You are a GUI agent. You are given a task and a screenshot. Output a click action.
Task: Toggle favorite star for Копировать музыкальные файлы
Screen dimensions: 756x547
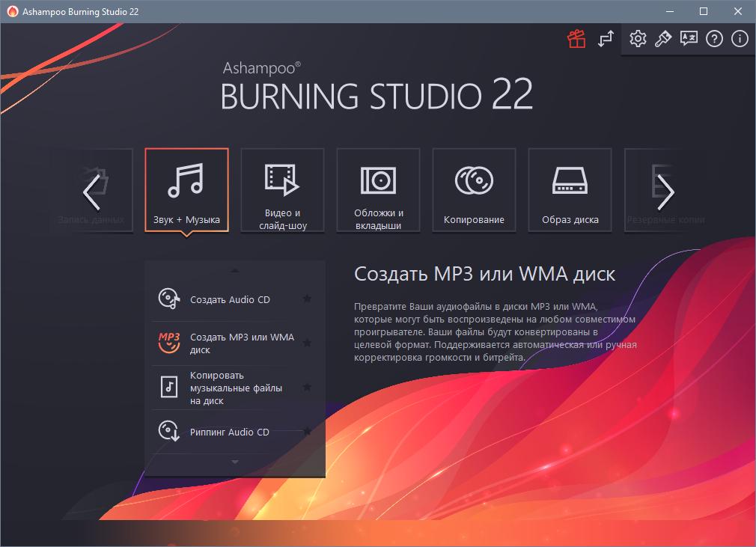click(x=307, y=388)
